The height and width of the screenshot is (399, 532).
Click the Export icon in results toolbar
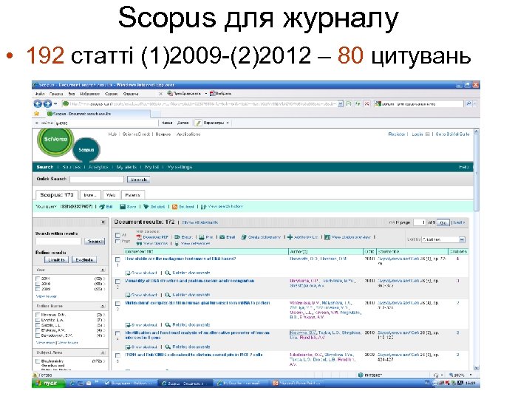point(177,237)
